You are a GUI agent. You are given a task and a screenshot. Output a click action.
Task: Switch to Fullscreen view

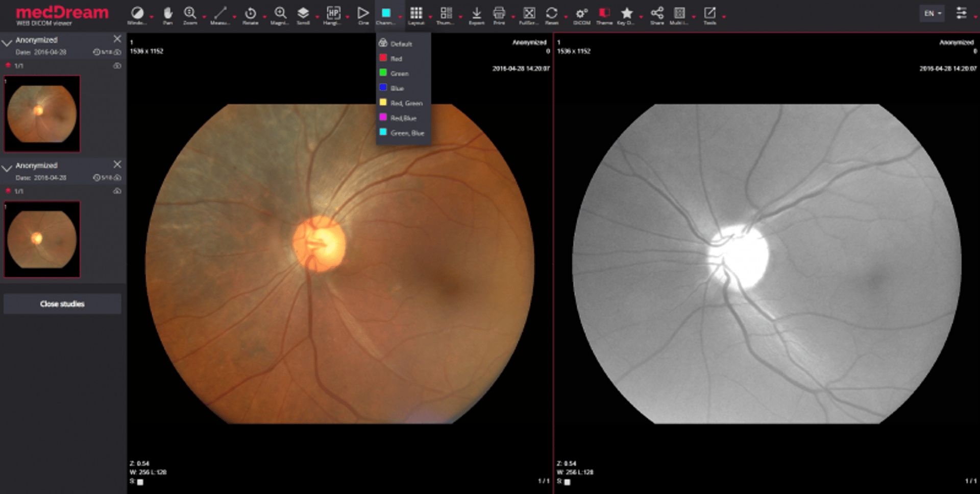(529, 14)
